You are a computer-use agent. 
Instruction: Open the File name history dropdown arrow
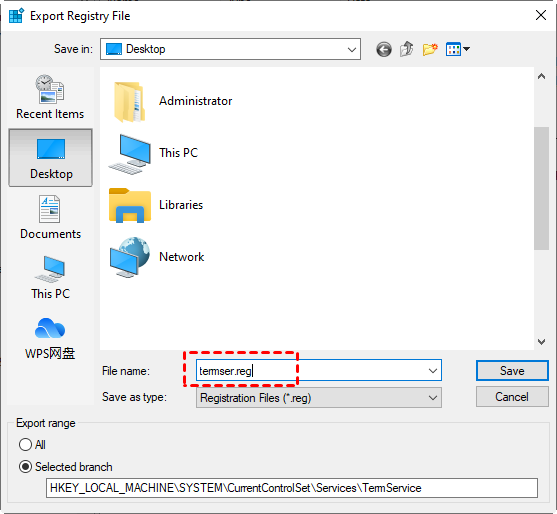(432, 371)
